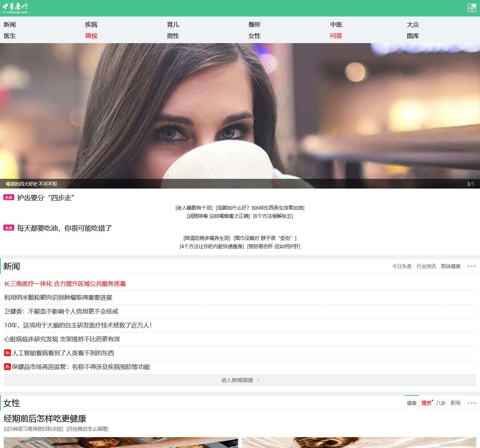
Task: Open the 疾病 navigation item
Action: 91,25
